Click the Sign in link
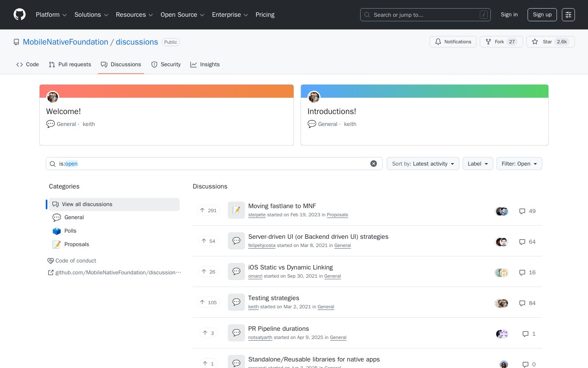This screenshot has width=588, height=368. click(509, 15)
